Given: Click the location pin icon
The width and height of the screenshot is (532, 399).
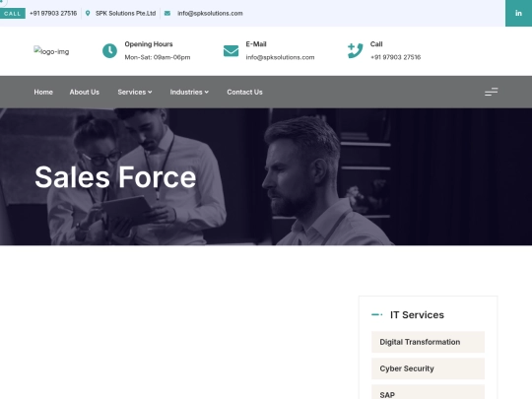Looking at the screenshot, I should [88, 13].
